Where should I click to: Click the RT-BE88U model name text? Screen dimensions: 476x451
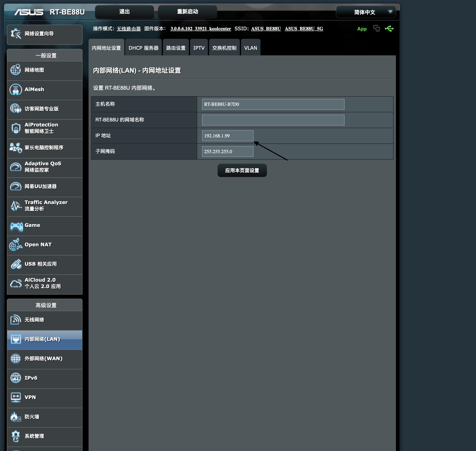click(x=67, y=12)
